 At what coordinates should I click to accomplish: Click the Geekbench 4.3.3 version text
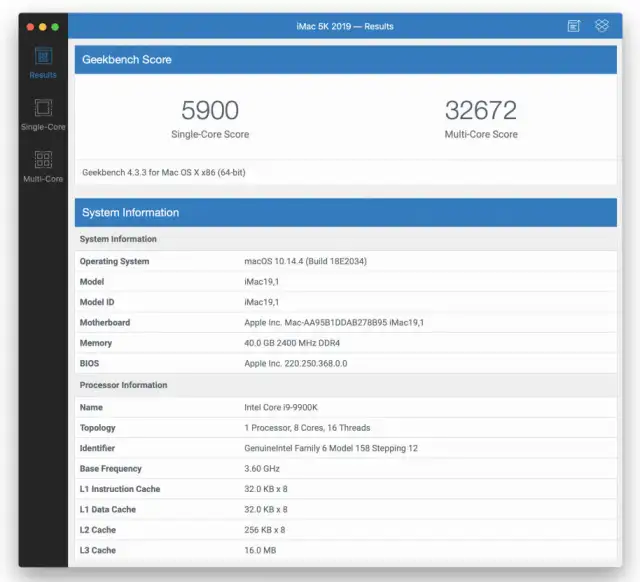click(164, 172)
